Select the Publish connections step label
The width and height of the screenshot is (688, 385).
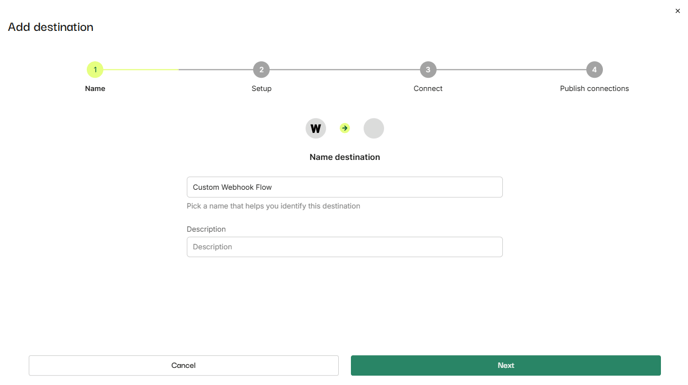coord(594,88)
